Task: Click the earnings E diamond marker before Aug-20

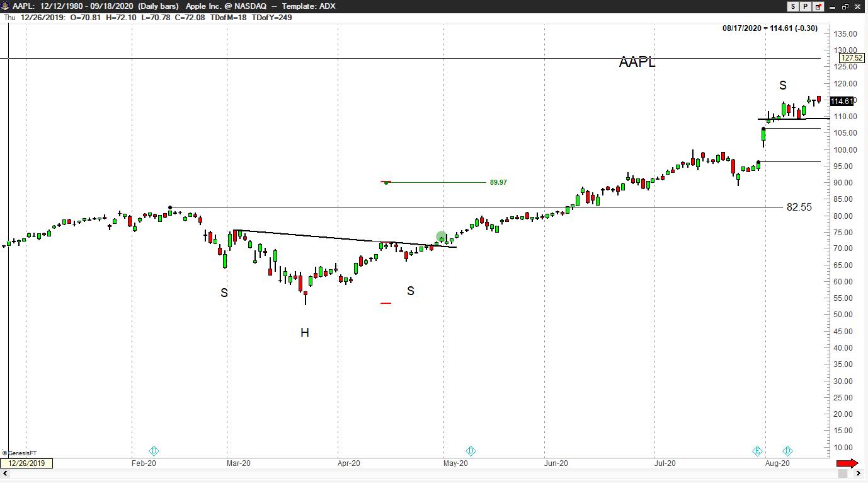Action: 758,451
